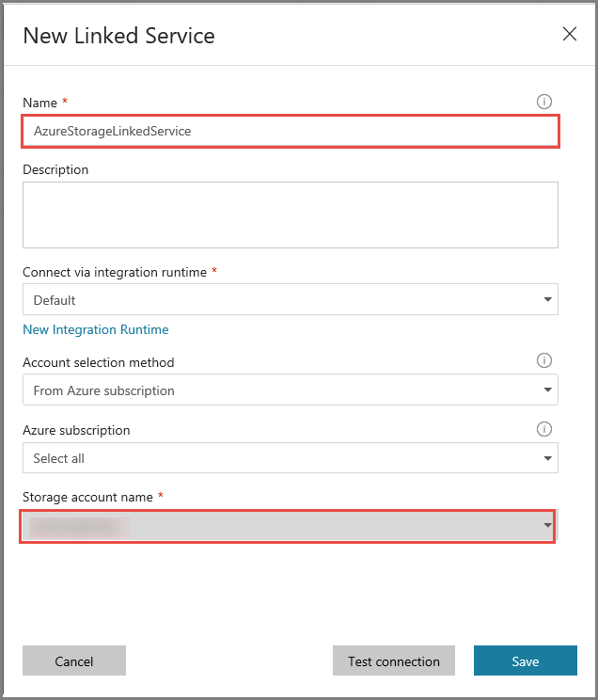Click the Connect via integration runtime label
The width and height of the screenshot is (598, 700).
tap(115, 272)
